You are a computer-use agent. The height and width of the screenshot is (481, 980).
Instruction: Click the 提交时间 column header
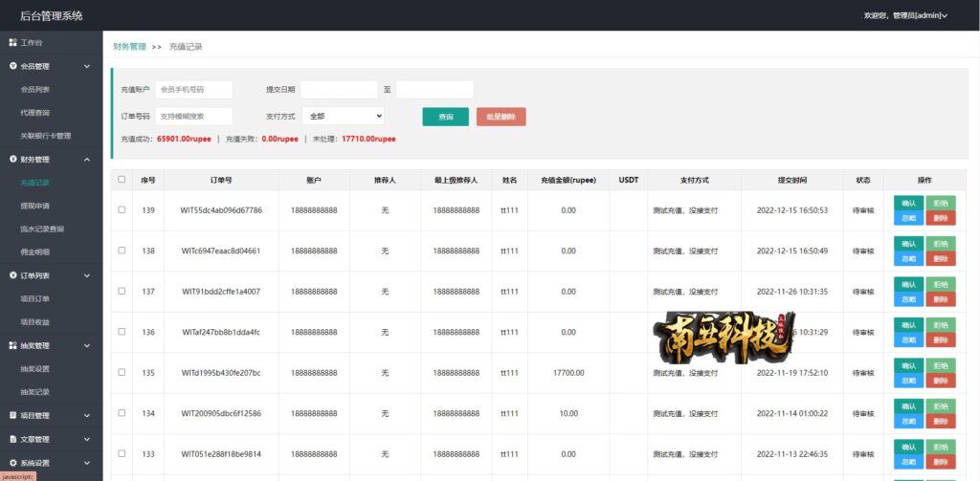[x=792, y=180]
